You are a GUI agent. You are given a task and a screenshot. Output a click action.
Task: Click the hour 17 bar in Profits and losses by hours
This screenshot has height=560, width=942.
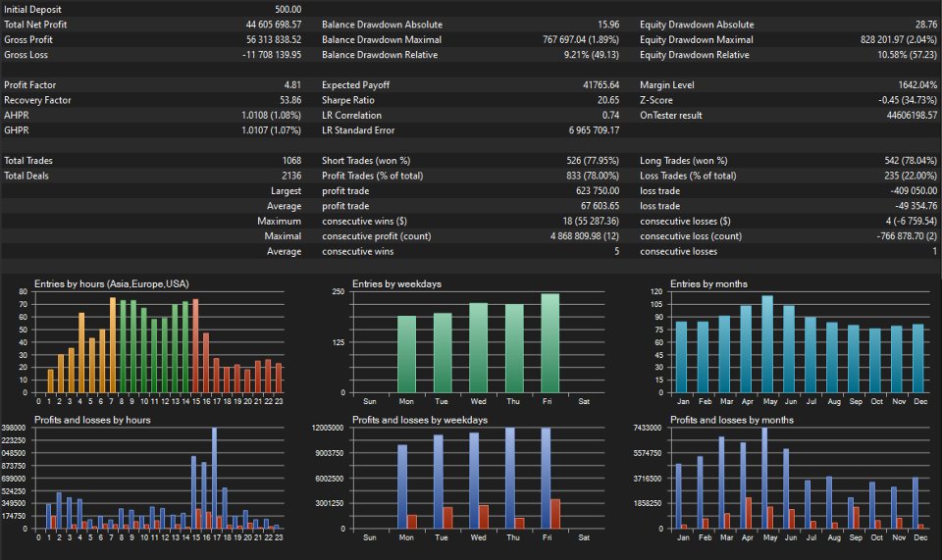(x=215, y=479)
